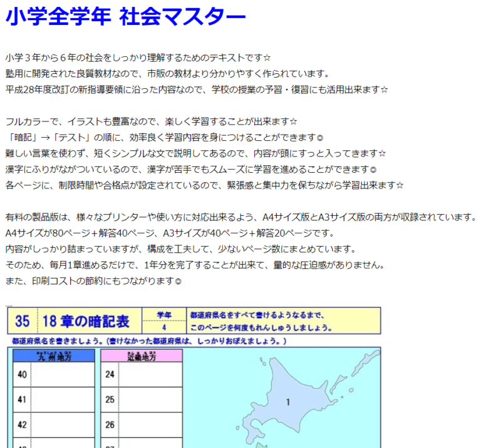Viewport: 481px width, 448px height.
Task: Click the line starting 有料の製品版は
Action: point(241,217)
